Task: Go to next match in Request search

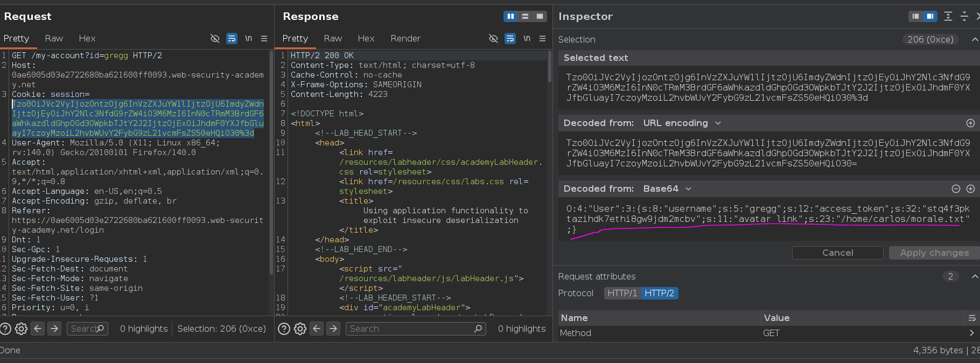Action: (x=54, y=329)
